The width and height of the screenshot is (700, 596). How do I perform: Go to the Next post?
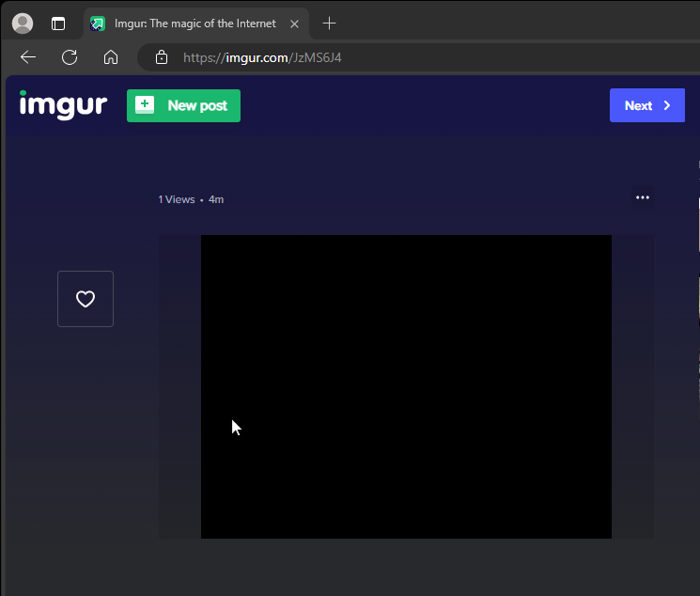coord(646,105)
